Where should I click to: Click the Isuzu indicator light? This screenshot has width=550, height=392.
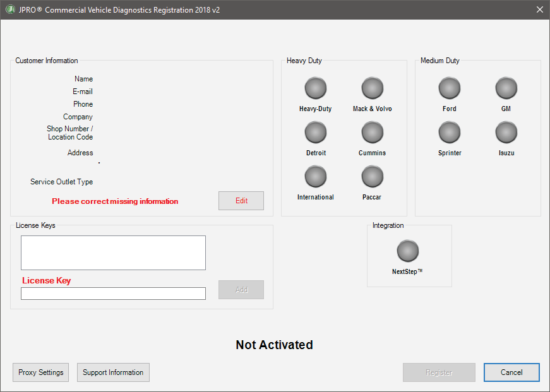[506, 132]
